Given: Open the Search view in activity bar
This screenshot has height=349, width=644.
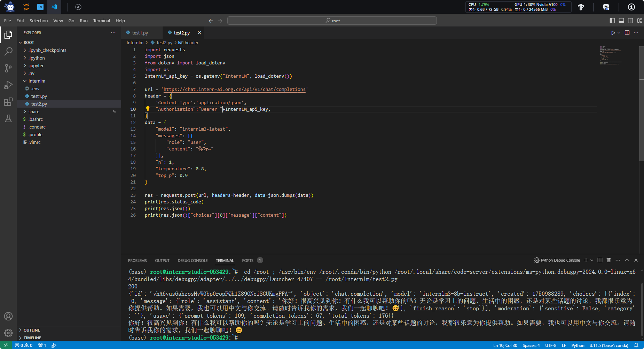Looking at the screenshot, I should click(x=8, y=52).
